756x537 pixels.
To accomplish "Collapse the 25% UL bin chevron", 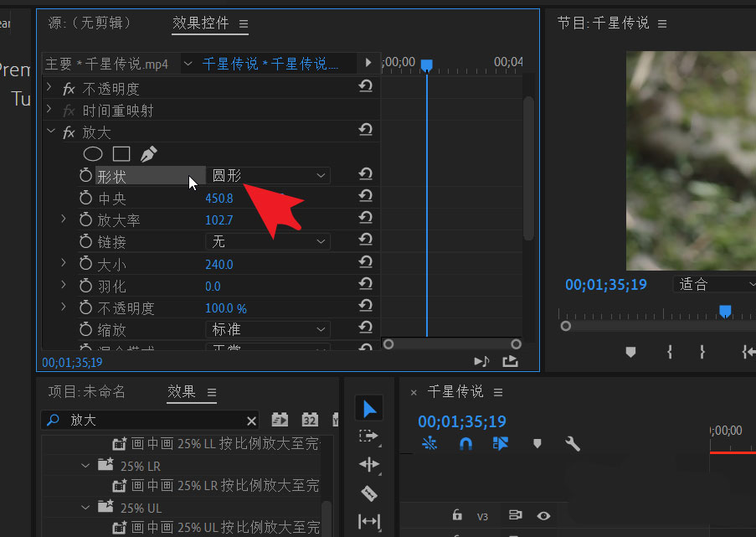I will point(85,508).
